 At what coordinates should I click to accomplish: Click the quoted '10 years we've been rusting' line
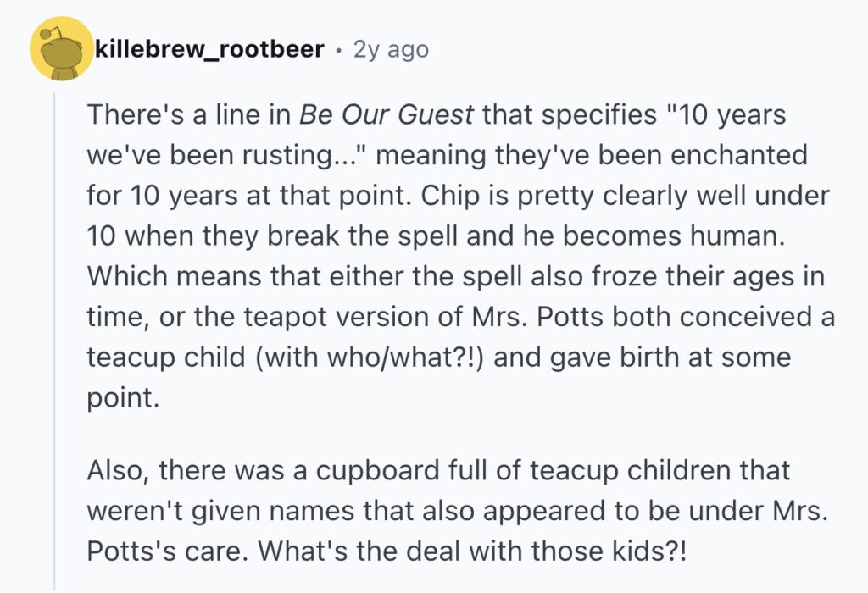click(437, 135)
